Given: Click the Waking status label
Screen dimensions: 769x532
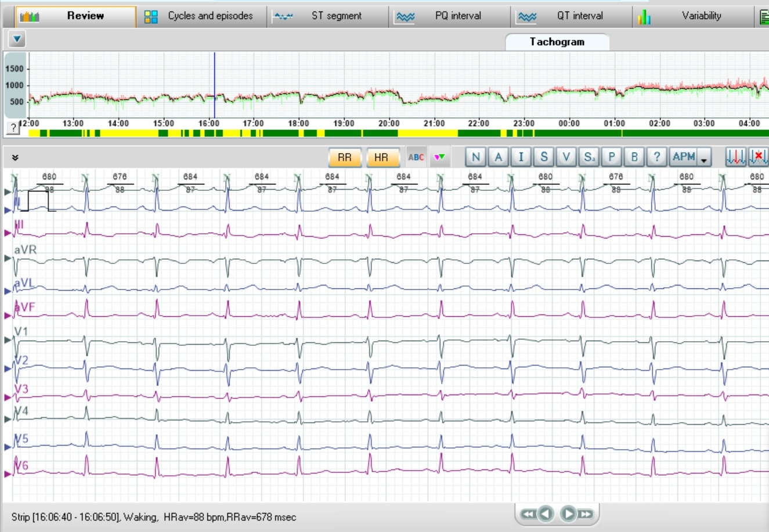Looking at the screenshot, I should (x=140, y=517).
